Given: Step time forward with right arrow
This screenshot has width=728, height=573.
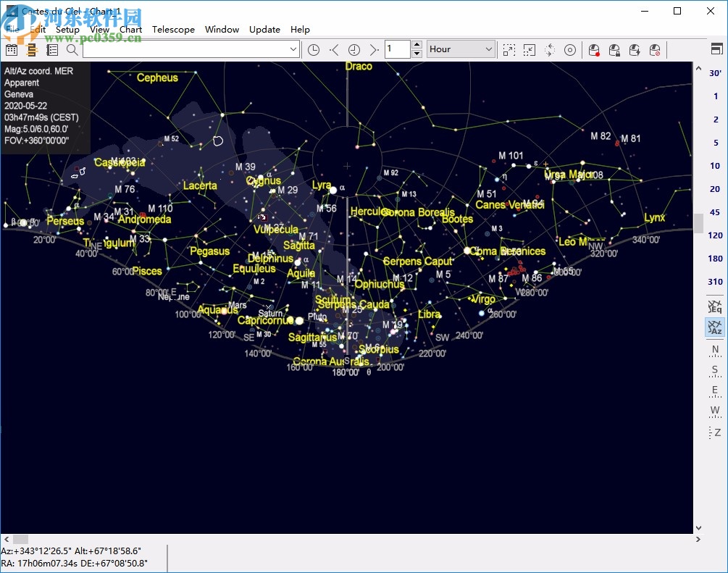Looking at the screenshot, I should 374,49.
